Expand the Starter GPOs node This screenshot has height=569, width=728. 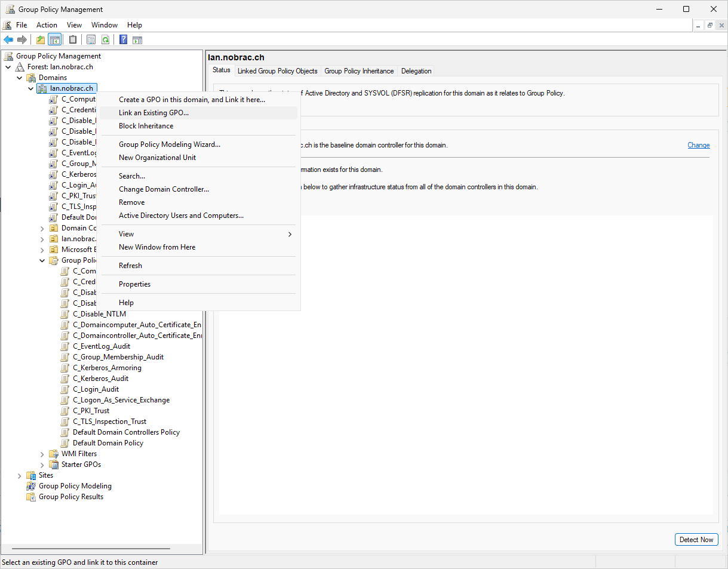pyautogui.click(x=42, y=465)
